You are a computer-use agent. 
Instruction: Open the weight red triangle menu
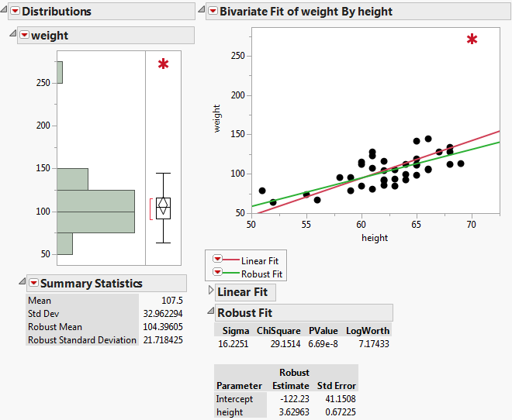pos(24,36)
